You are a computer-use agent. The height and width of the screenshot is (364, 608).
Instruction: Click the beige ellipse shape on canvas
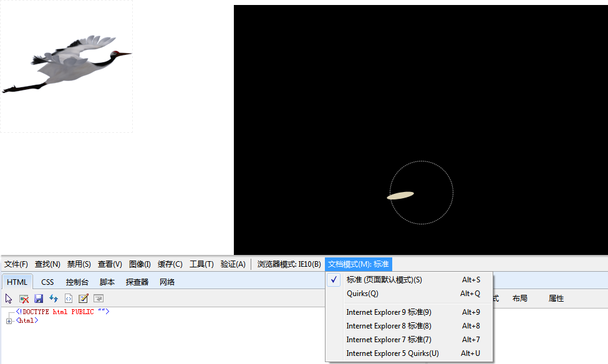tap(400, 195)
